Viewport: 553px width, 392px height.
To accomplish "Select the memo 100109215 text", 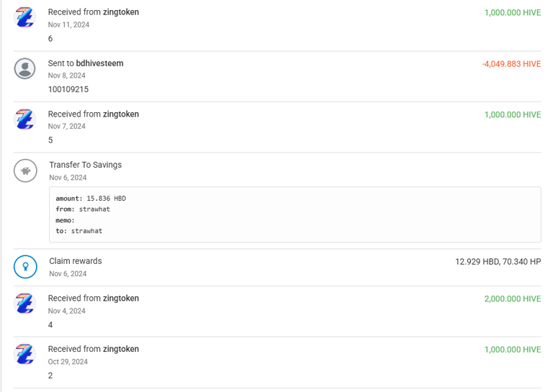I will pos(68,89).
